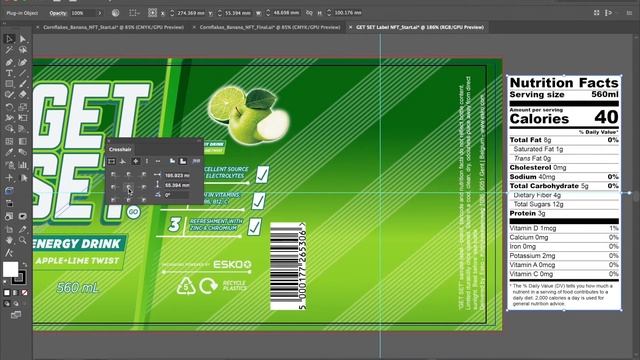Image resolution: width=640 pixels, height=360 pixels.
Task: Click the Crosshair panel title tab
Action: click(120, 149)
